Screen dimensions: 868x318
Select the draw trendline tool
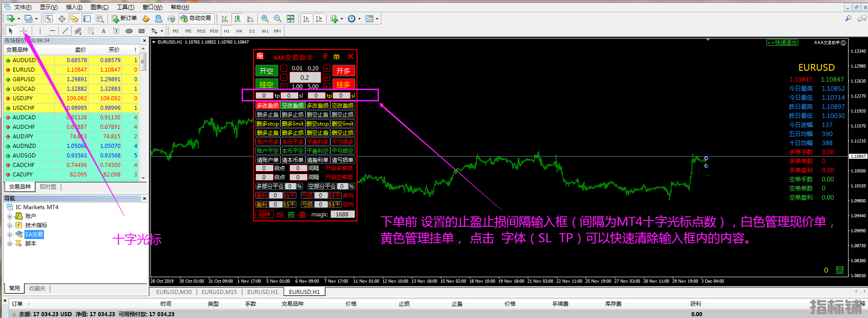pyautogui.click(x=65, y=31)
